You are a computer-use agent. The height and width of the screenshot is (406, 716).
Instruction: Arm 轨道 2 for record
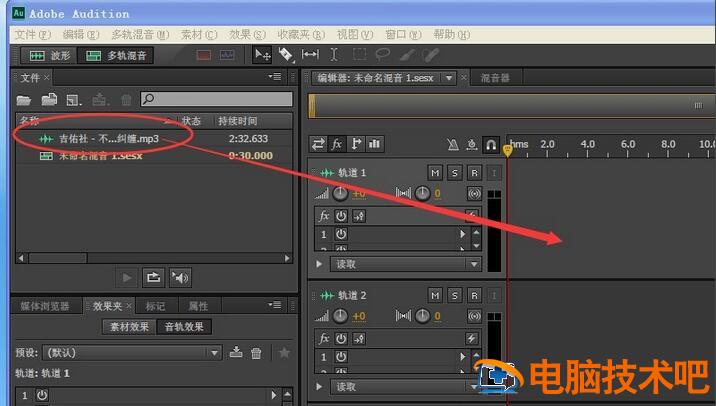pos(474,295)
